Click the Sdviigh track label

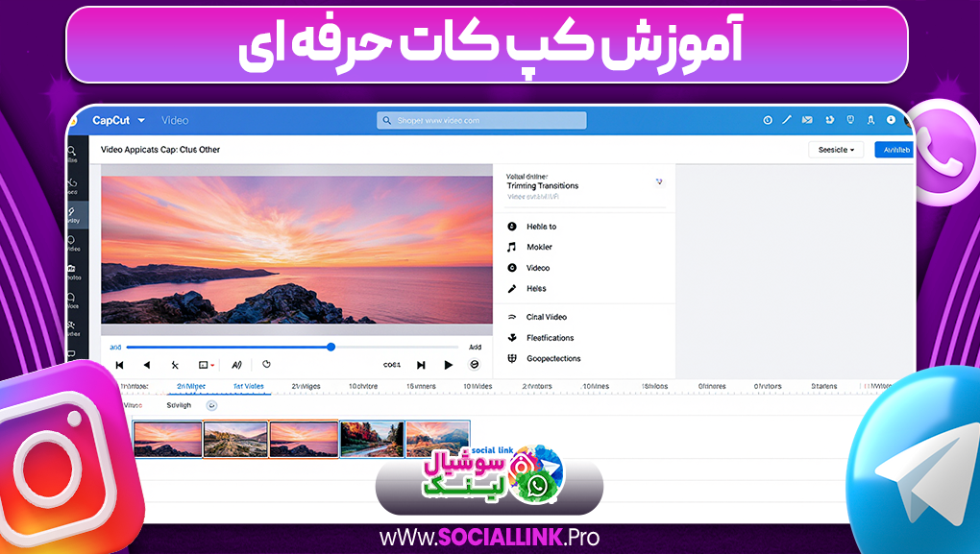(179, 405)
